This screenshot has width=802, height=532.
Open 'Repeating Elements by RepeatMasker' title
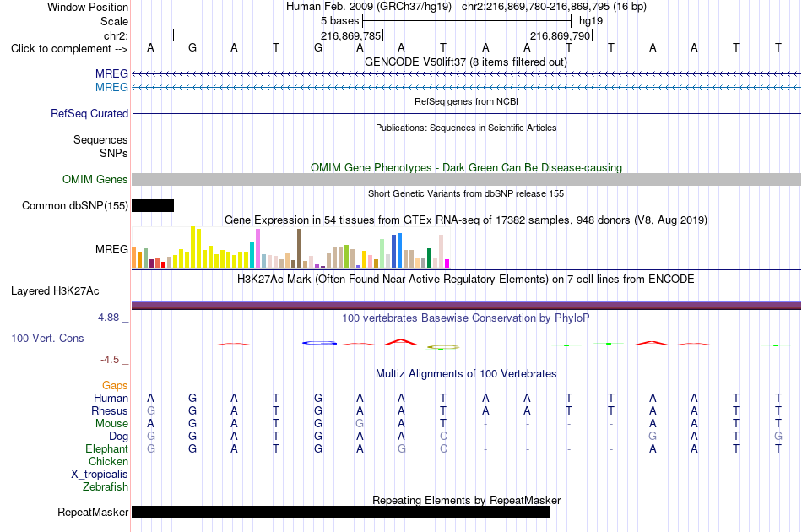466,500
